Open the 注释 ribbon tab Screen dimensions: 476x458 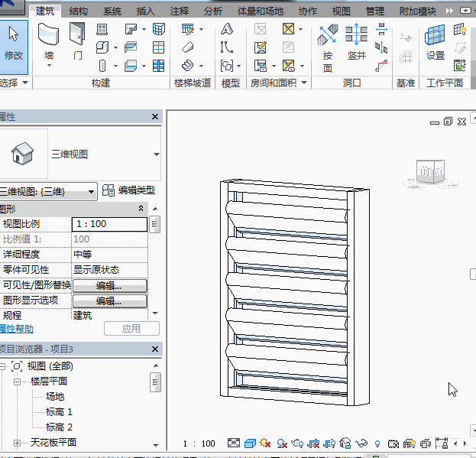[180, 11]
